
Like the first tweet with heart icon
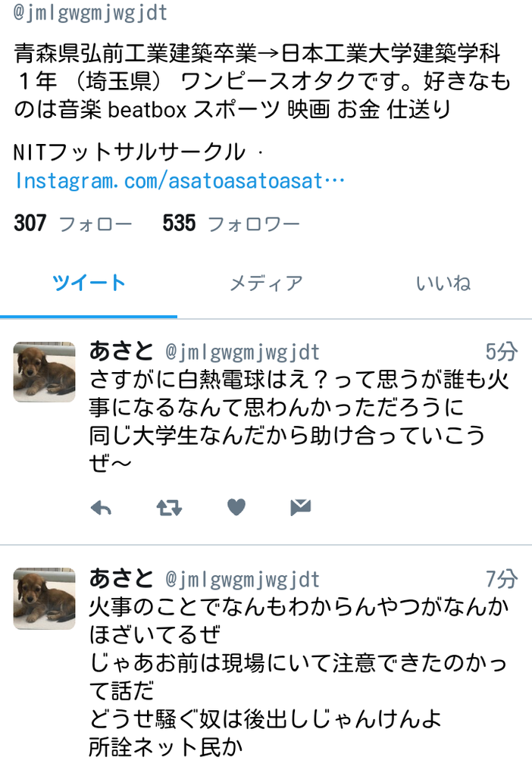coord(236,507)
